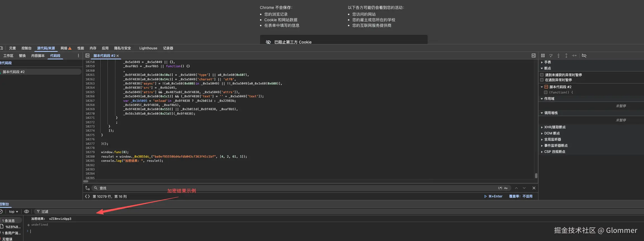
Task: Pause script execution with the pause icon
Action: click(543, 56)
